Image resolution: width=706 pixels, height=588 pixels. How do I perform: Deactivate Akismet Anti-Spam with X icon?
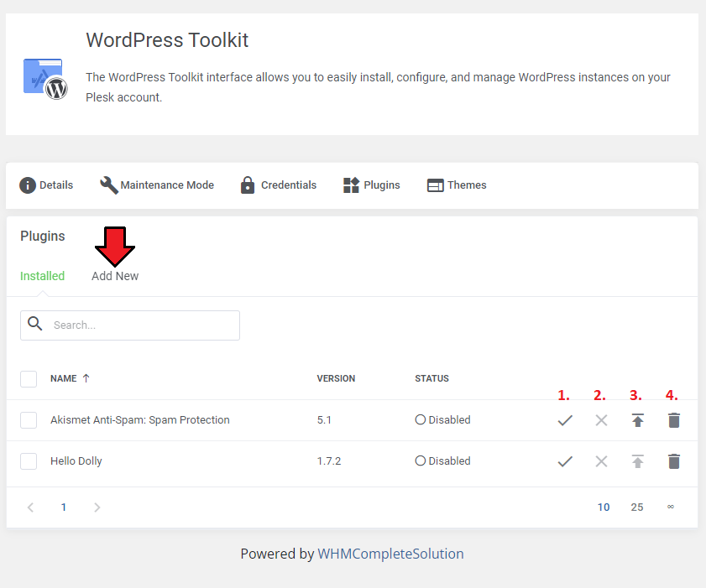[x=601, y=420]
